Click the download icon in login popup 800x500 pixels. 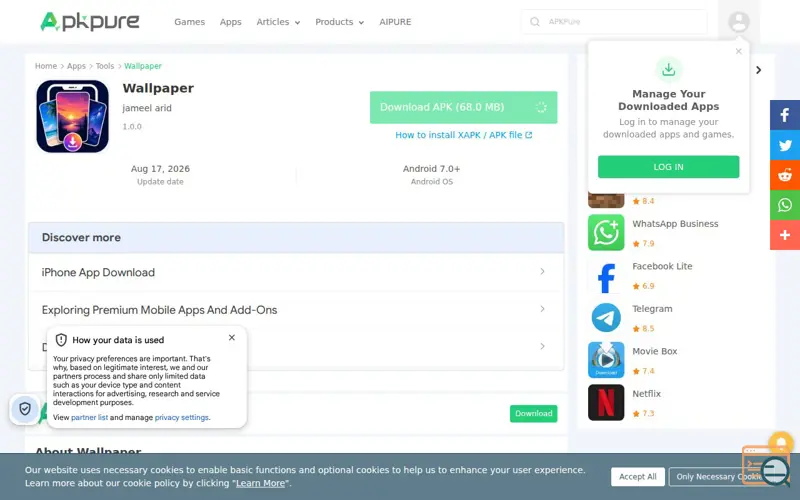(x=668, y=69)
